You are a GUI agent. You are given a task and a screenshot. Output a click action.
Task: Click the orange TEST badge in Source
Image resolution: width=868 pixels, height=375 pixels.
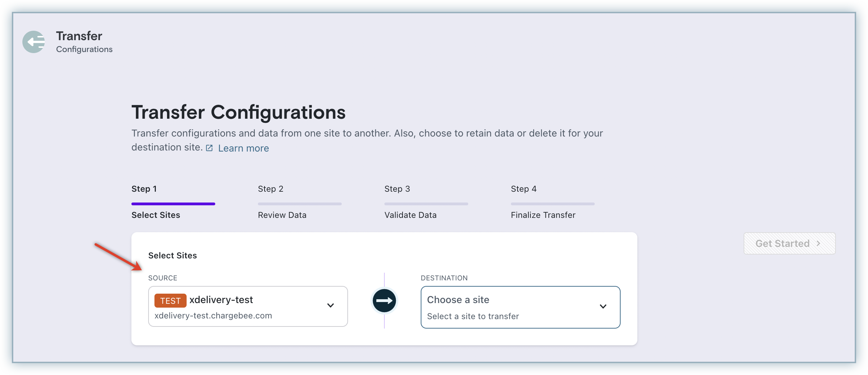[170, 301]
